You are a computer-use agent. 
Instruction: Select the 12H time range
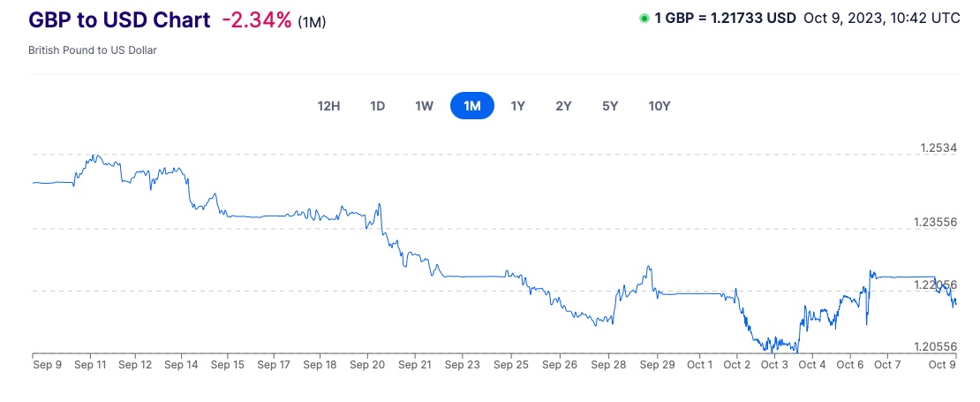click(x=328, y=106)
